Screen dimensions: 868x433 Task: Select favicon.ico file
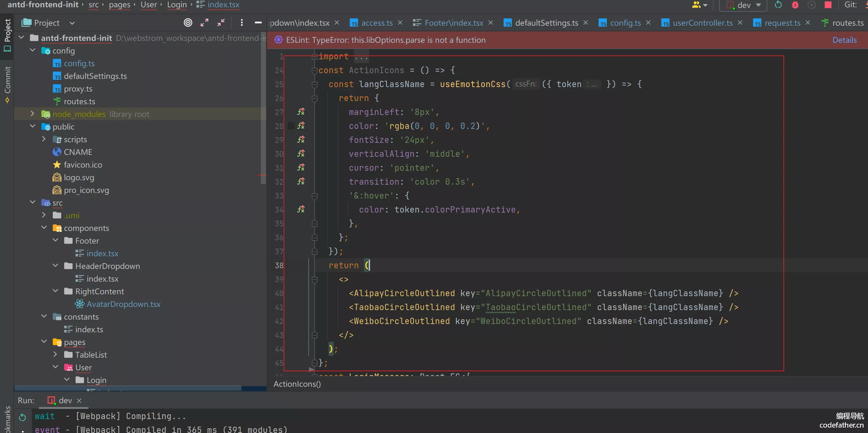coord(83,165)
